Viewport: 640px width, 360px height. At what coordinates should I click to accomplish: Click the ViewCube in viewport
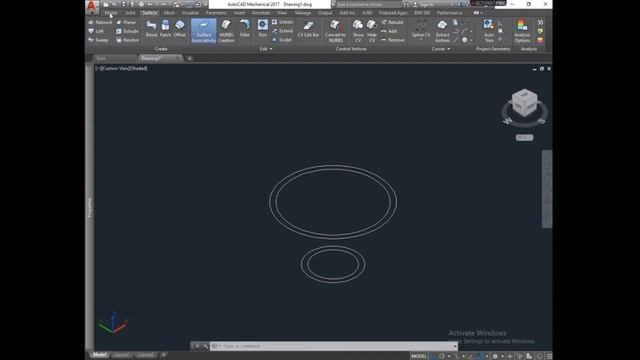(524, 103)
